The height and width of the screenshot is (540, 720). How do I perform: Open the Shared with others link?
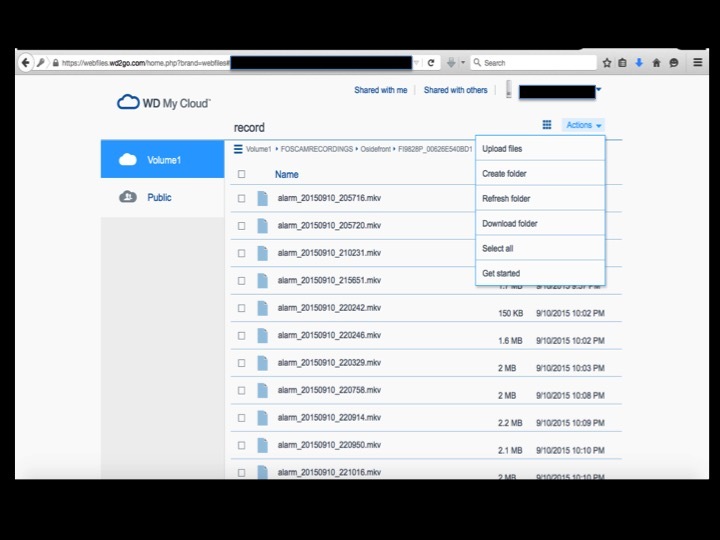(x=456, y=90)
